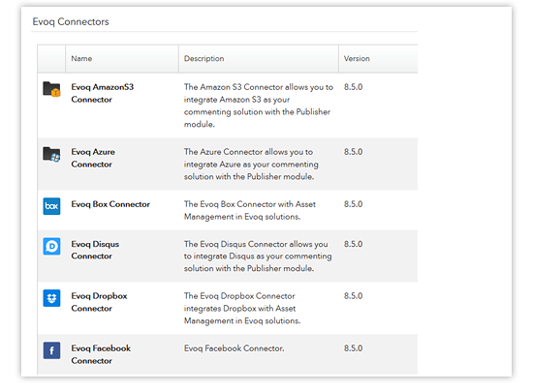
Task: Click the Amazon S3 Connector description text
Action: 259,106
